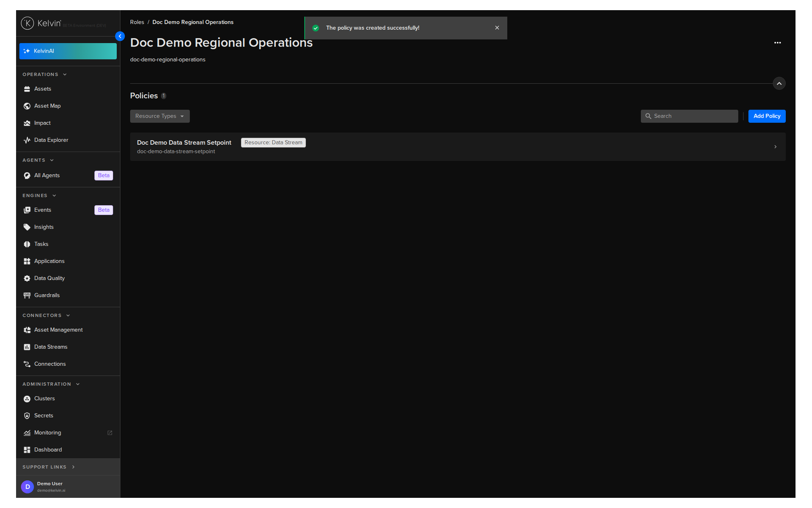Open the Insights tag icon
The height and width of the screenshot is (508, 812).
point(27,227)
